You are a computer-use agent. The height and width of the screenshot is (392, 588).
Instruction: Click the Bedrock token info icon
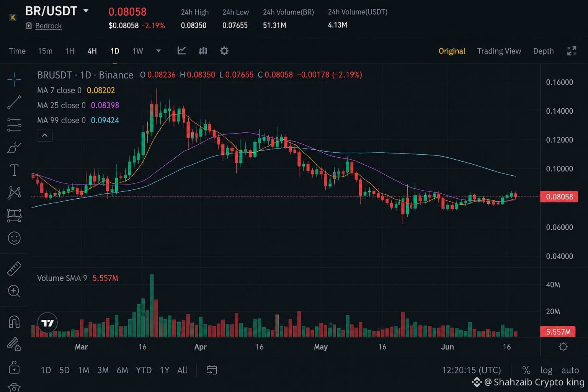(29, 26)
